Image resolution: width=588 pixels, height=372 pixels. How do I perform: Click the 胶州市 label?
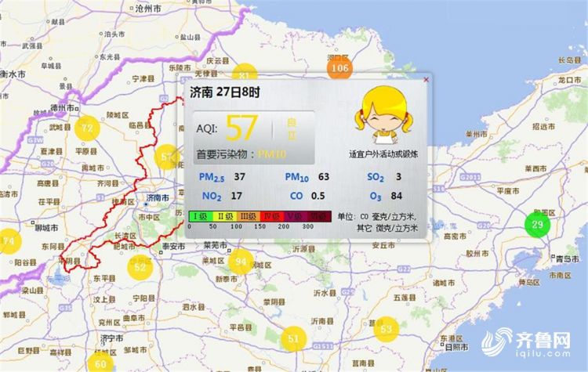477,253
